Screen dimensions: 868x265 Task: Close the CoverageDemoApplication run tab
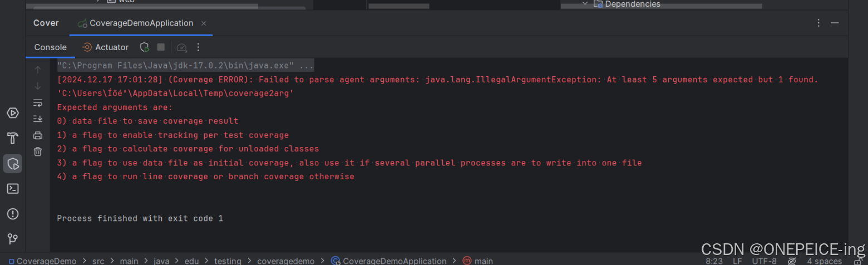pyautogui.click(x=204, y=23)
